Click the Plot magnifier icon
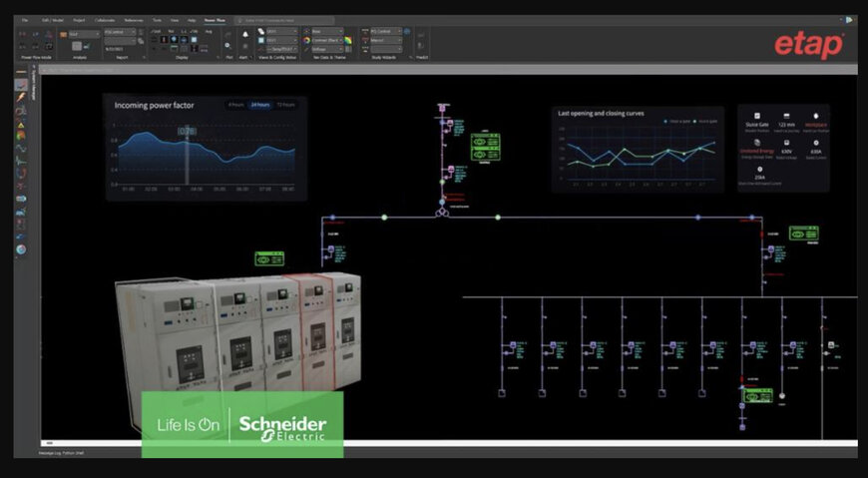Image resolution: width=868 pixels, height=478 pixels. tap(227, 46)
